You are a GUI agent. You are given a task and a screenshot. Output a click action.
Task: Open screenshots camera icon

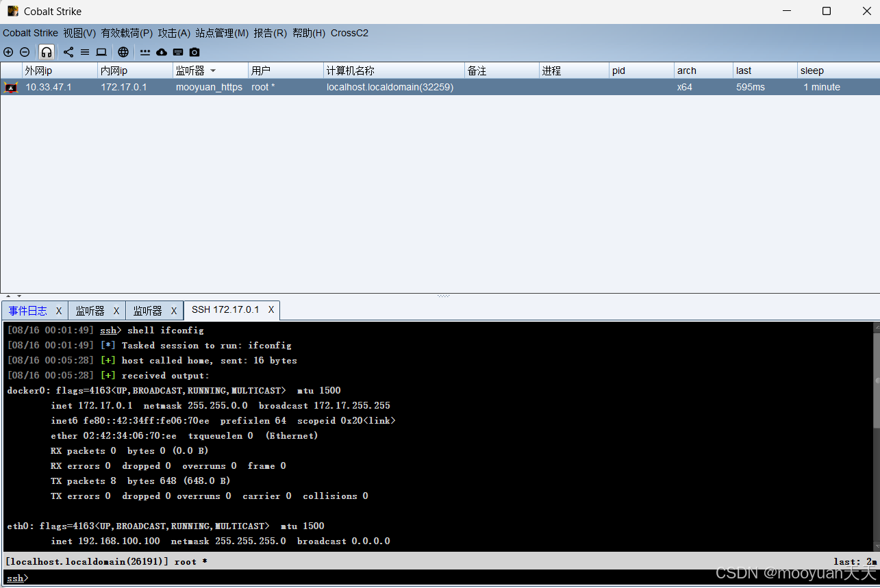point(194,52)
